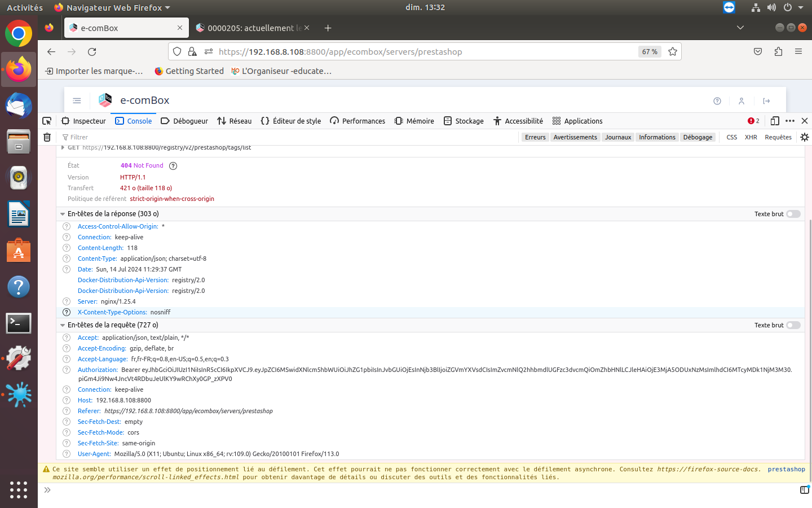
Task: Open the Firefox hamburger menu
Action: click(x=798, y=52)
